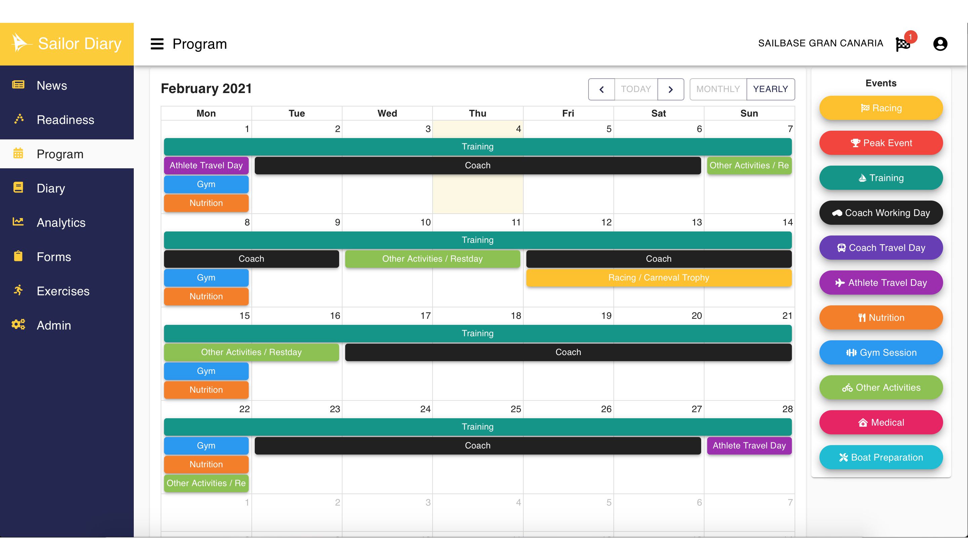
Task: Select the Training event type in Events panel
Action: point(881,178)
